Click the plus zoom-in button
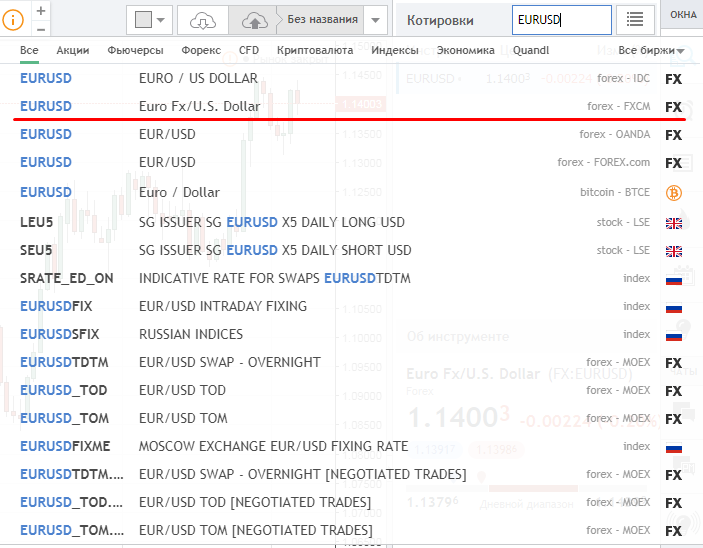Viewport: 703px width, 548px height. [41, 10]
